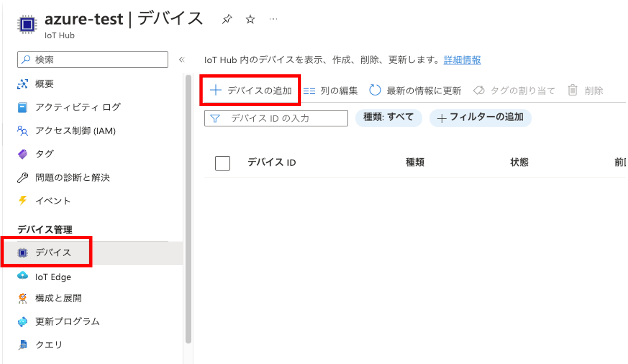Click the IoT Hub subtitle text
Viewport: 628px width, 364px height.
pos(59,36)
